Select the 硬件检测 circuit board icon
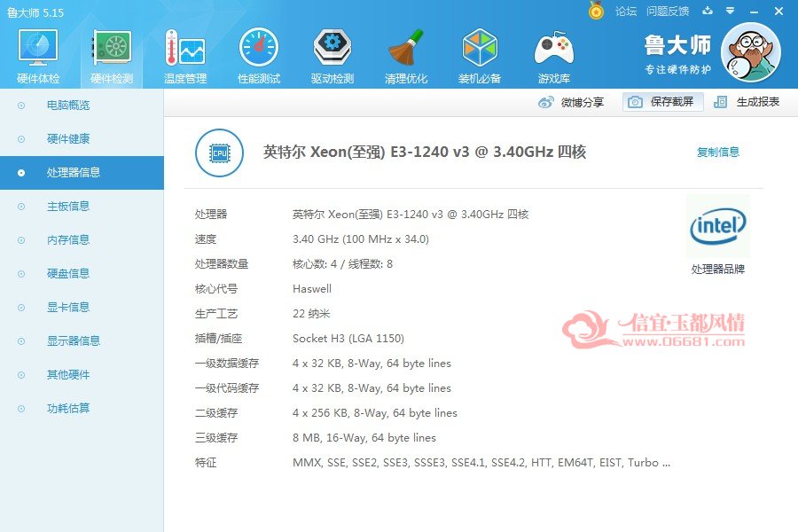Viewport: 798px width, 532px height. 112,47
